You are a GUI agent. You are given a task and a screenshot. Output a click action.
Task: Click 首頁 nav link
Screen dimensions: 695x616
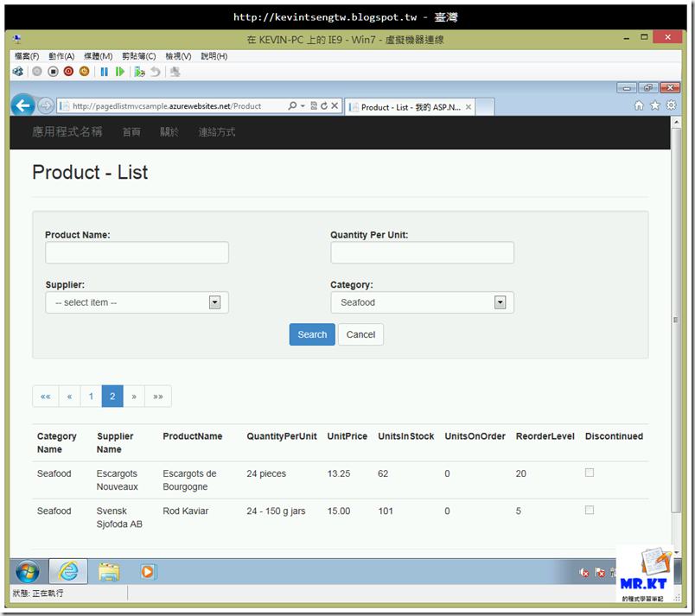pyautogui.click(x=131, y=132)
